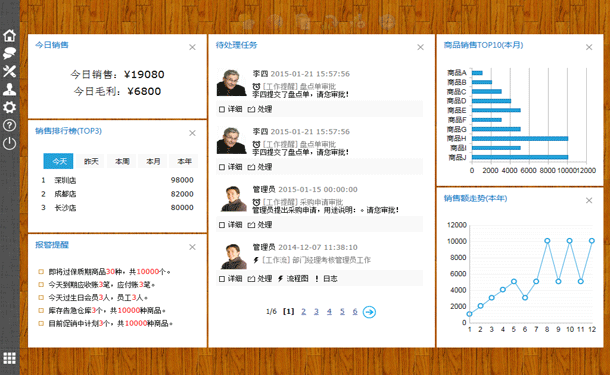This screenshot has width=610, height=375.
Task: Click the 商品A bar in the chart
Action: click(477, 73)
